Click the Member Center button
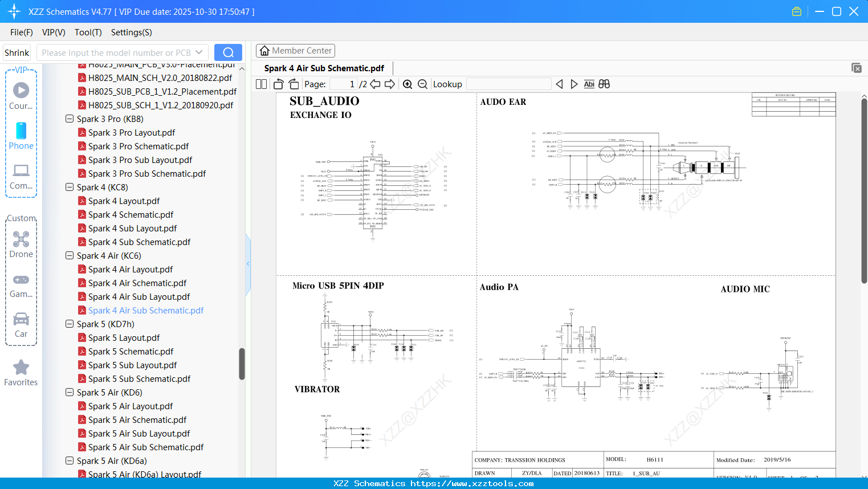868x489 pixels. pyautogui.click(x=295, y=51)
